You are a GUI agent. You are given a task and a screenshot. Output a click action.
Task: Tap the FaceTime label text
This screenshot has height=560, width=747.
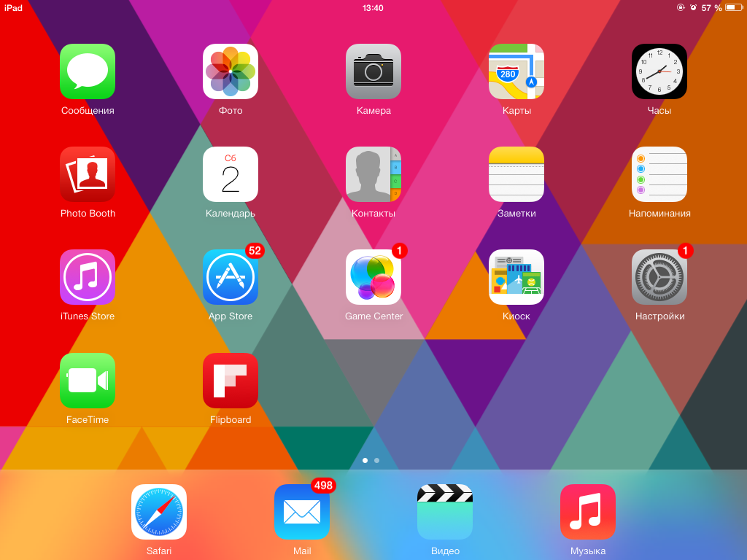tap(88, 419)
